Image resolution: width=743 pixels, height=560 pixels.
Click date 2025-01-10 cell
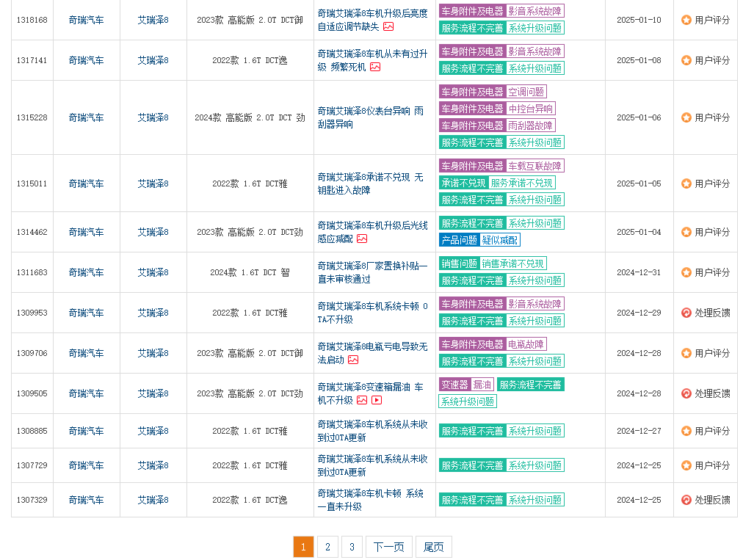[639, 20]
